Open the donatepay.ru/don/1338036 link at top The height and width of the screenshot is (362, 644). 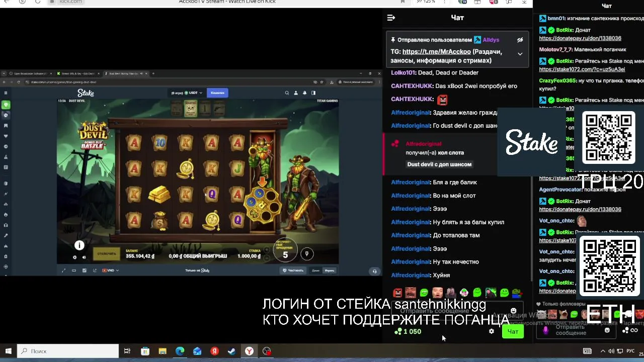pyautogui.click(x=580, y=38)
